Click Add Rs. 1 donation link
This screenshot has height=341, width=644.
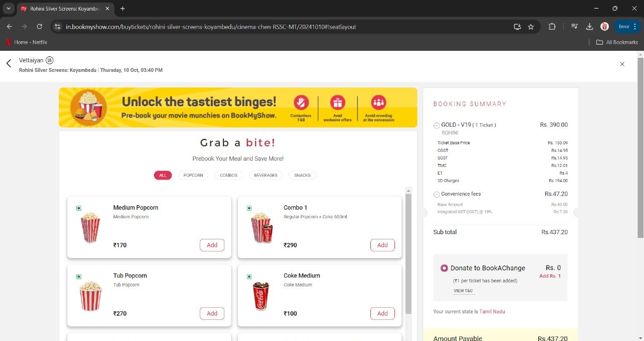point(550,276)
